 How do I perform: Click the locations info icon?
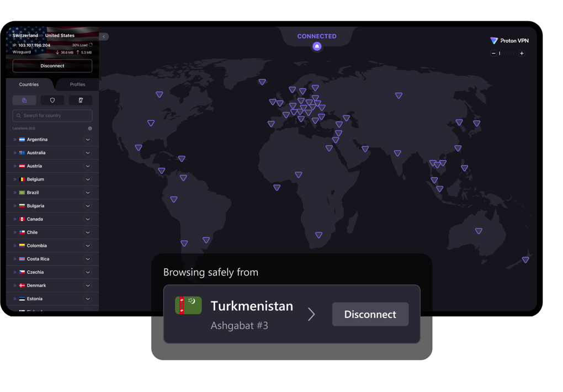pos(90,128)
